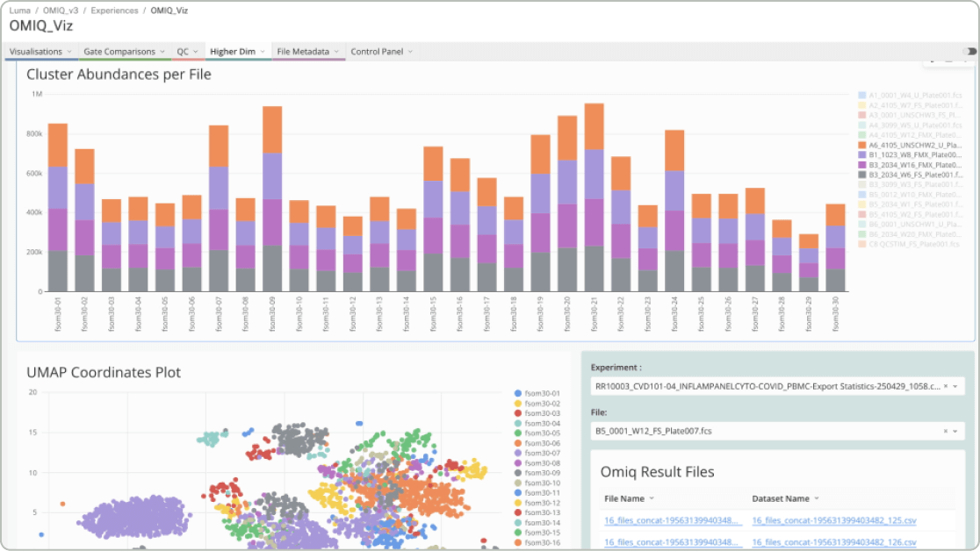Expand the File dropdown showing B5_0001_W12_FS_Plate007.fcs
The image size is (980, 551).
pos(955,431)
